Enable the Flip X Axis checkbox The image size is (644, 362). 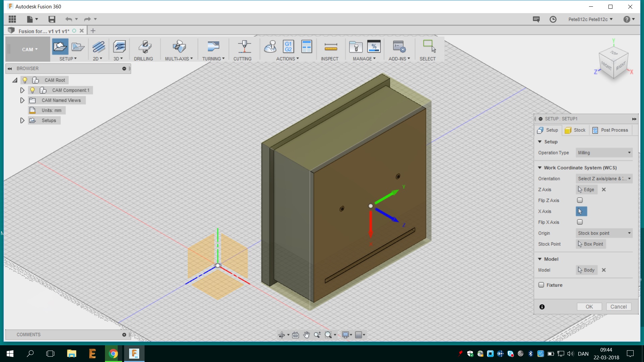580,222
